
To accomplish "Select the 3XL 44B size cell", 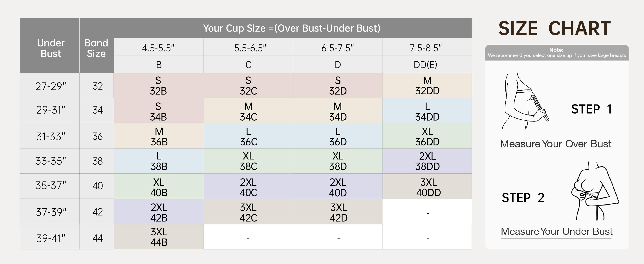I will [x=159, y=237].
